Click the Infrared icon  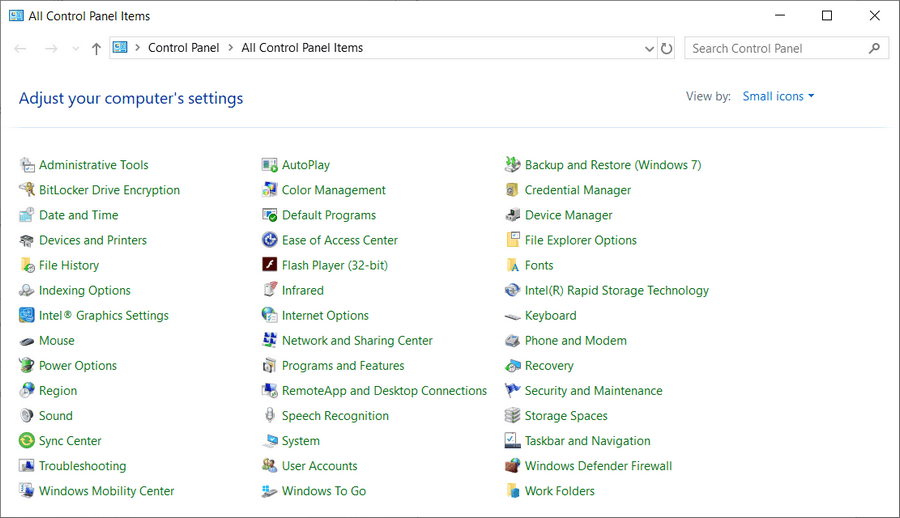point(270,290)
